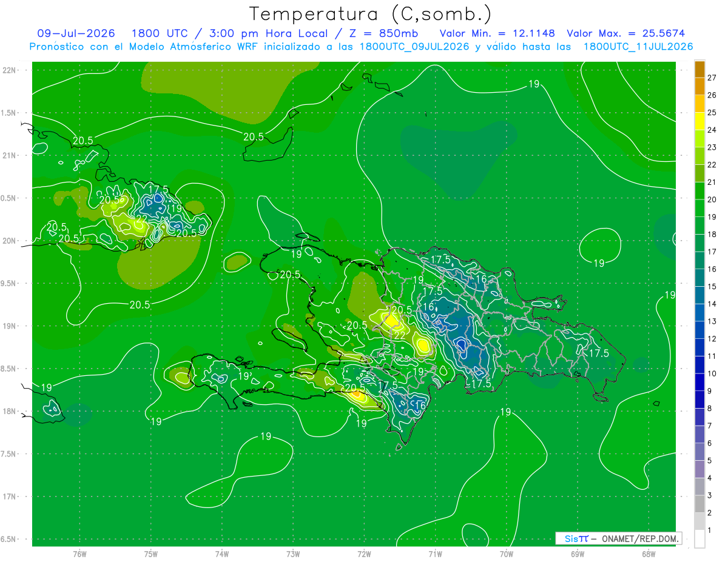Viewport: 728px width, 562px height.
Task: Select the deep blue swatch between 9 and 10
Action: coord(699,382)
